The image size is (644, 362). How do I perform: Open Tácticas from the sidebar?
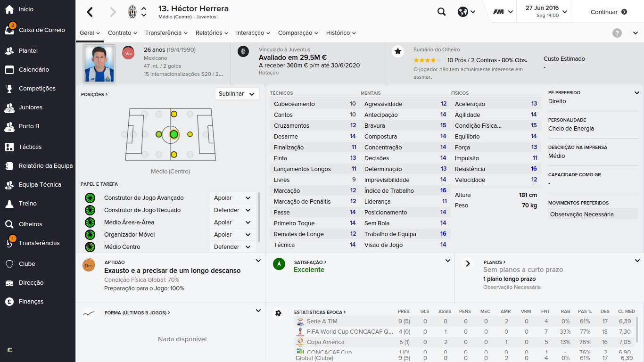[x=30, y=147]
